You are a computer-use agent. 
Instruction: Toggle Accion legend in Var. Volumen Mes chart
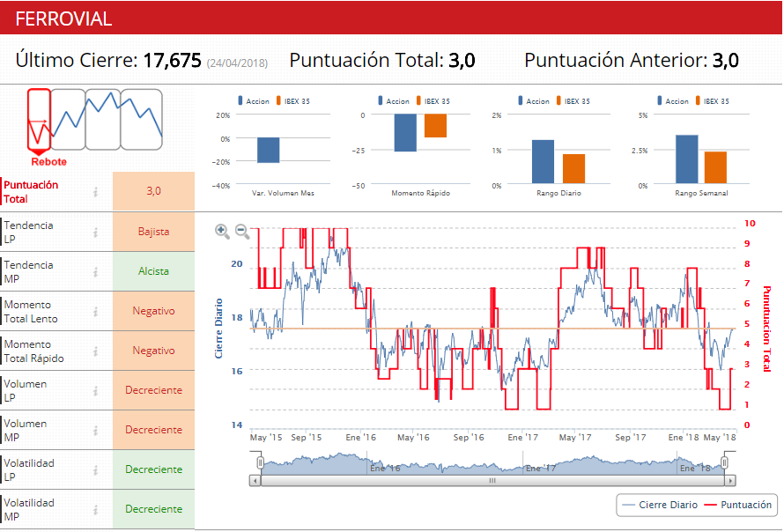254,101
